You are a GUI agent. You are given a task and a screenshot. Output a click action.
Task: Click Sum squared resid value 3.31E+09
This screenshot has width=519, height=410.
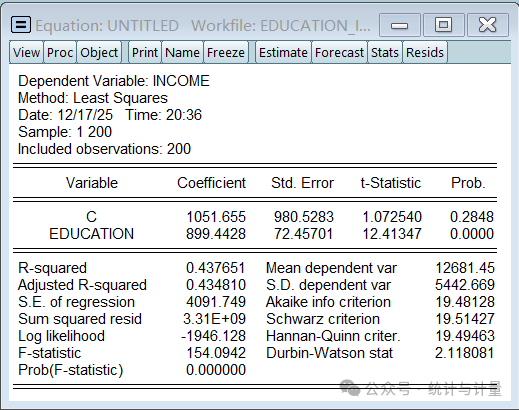pyautogui.click(x=214, y=319)
